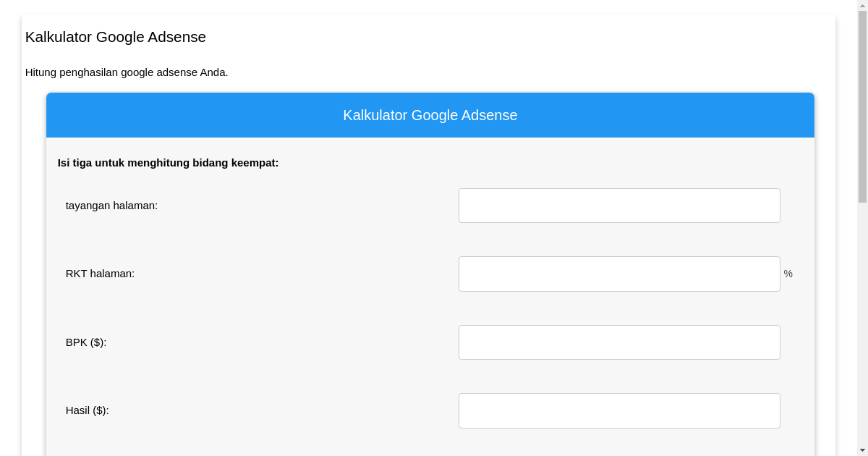The height and width of the screenshot is (456, 868).
Task: Click the percent sign beside RKT field
Action: tap(788, 274)
